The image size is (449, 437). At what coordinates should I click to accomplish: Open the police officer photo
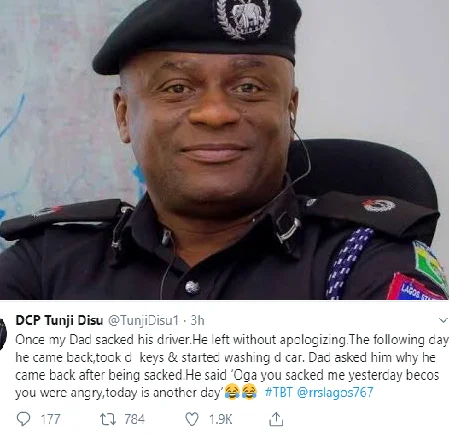[x=224, y=150]
